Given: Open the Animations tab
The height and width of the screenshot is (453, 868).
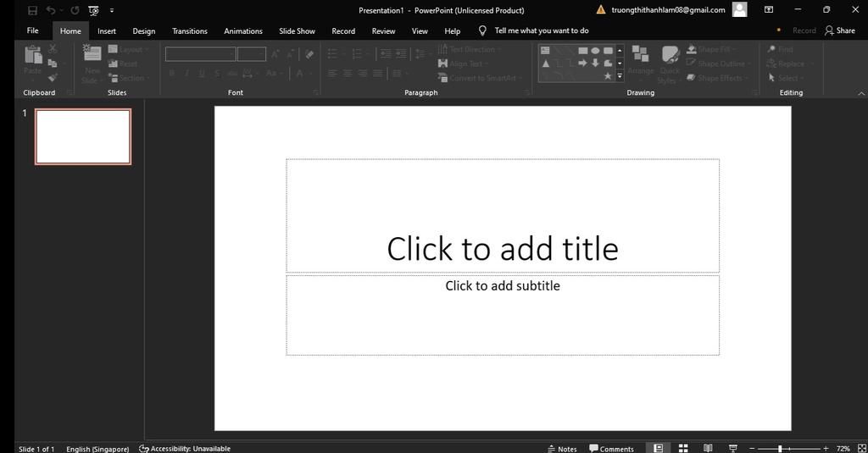Looking at the screenshot, I should (243, 31).
